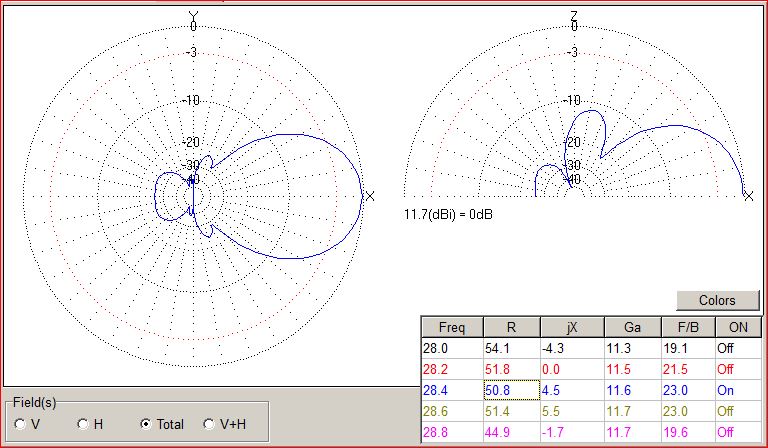This screenshot has height=448, width=768.
Task: Click the Z axis label on elevation plot
Action: [x=574, y=15]
